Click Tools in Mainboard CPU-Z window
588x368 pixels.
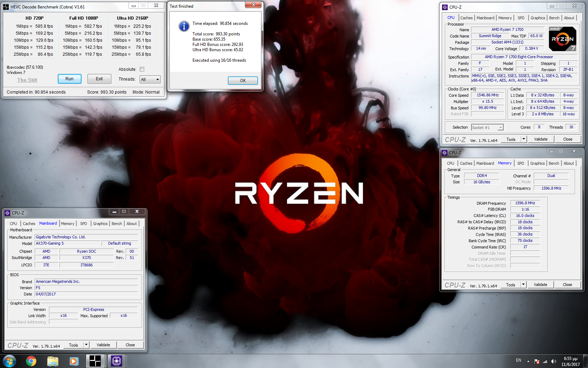(73, 345)
